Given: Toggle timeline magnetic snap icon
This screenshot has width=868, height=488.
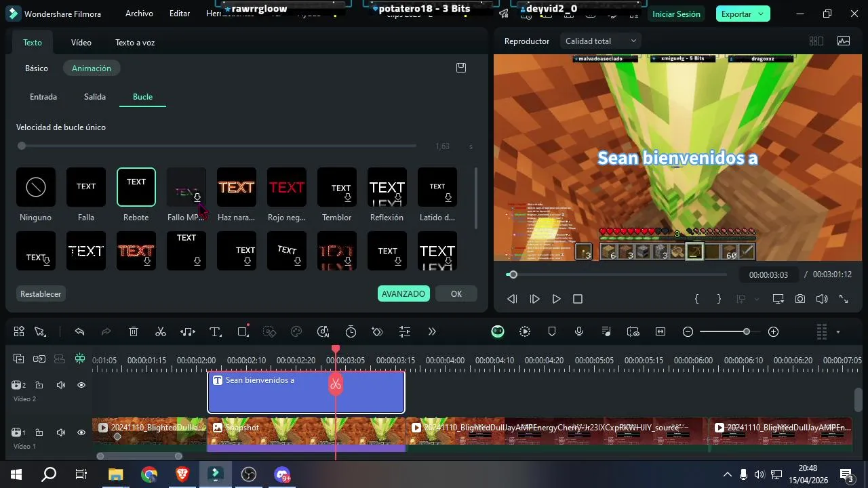Looking at the screenshot, I should 80,359.
